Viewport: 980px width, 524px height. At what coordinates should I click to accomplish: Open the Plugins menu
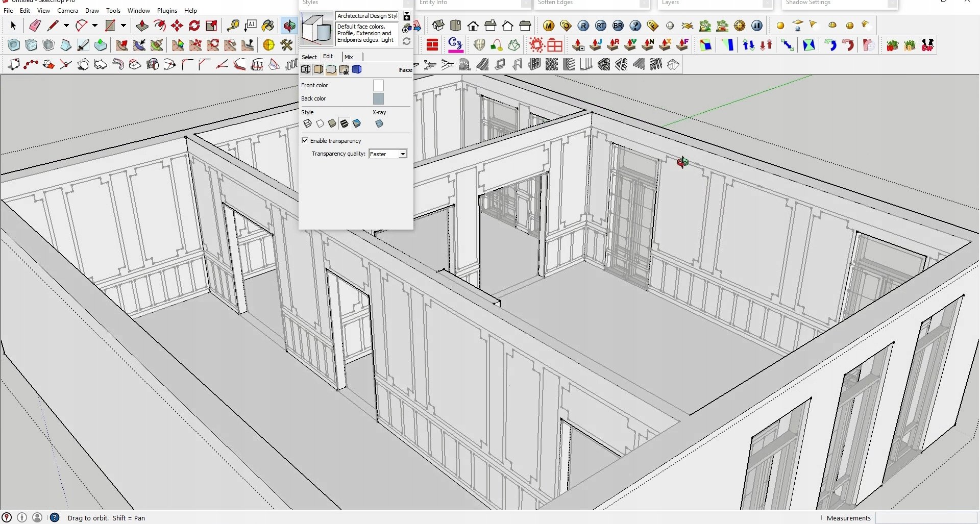pos(167,11)
